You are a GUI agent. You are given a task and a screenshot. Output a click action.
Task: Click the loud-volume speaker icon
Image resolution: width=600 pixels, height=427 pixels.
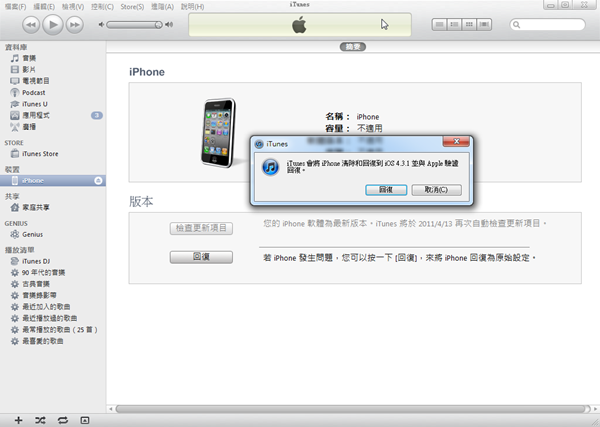(169, 24)
